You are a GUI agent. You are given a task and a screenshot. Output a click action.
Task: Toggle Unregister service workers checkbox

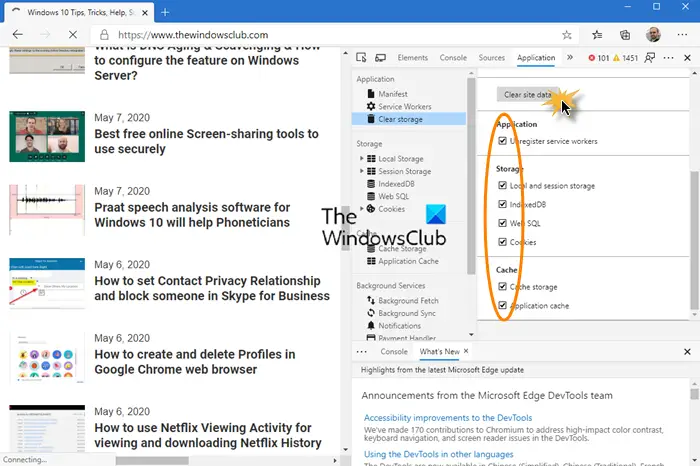pos(502,141)
